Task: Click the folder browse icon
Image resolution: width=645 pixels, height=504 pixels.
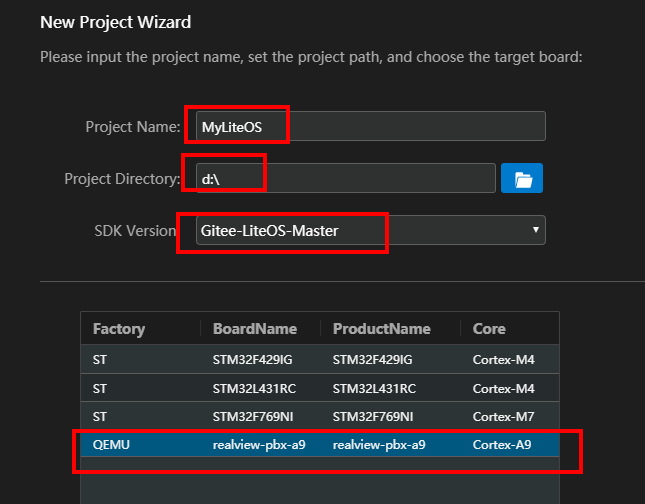Action: pos(521,179)
